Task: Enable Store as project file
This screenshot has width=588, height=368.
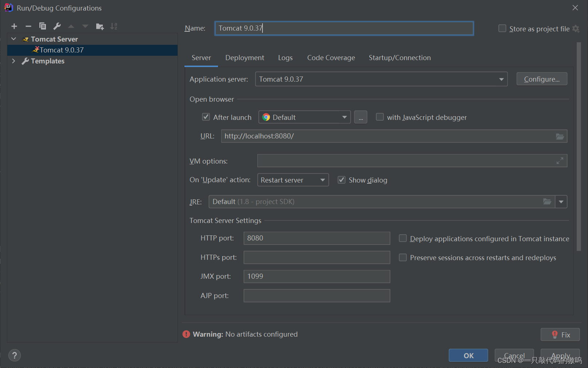Action: (502, 28)
